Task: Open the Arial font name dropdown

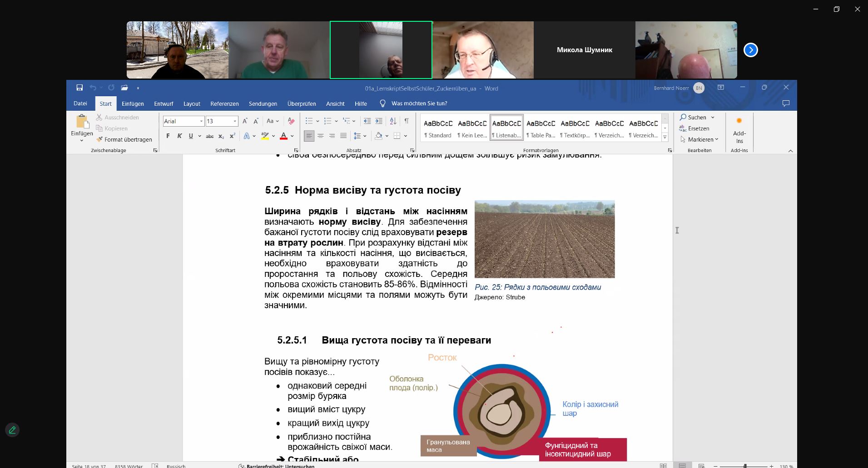Action: [201, 121]
